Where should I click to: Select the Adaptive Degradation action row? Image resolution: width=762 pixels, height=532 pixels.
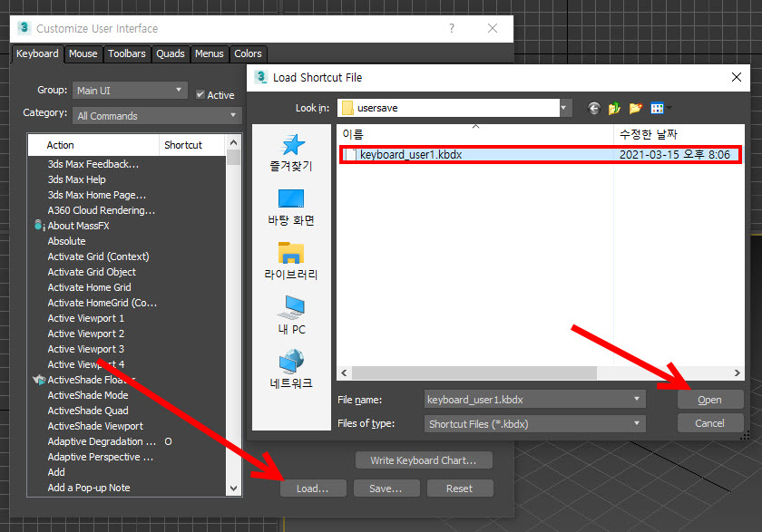(x=127, y=441)
